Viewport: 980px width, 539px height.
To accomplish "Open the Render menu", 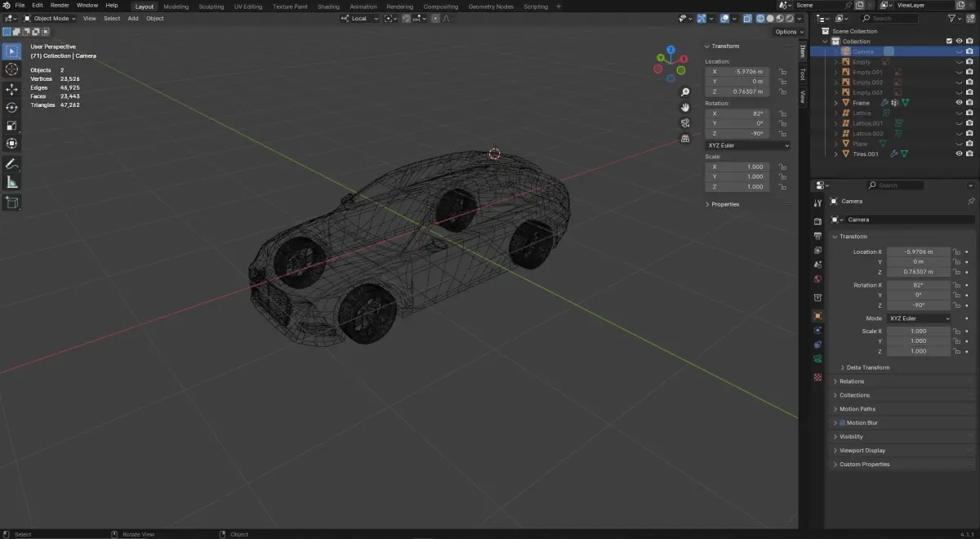I will coord(60,6).
